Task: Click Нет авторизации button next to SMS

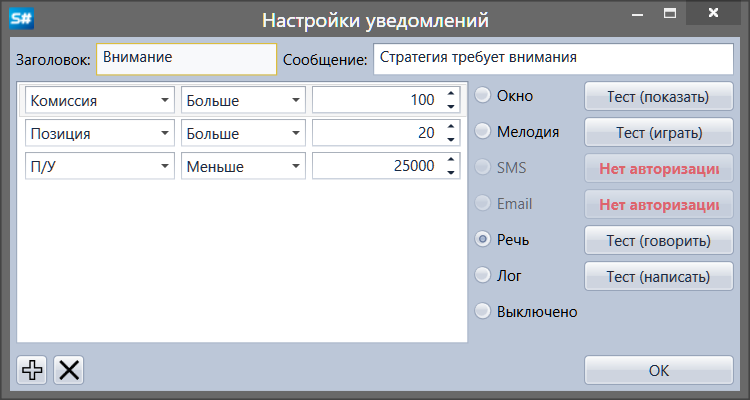Action: [659, 168]
